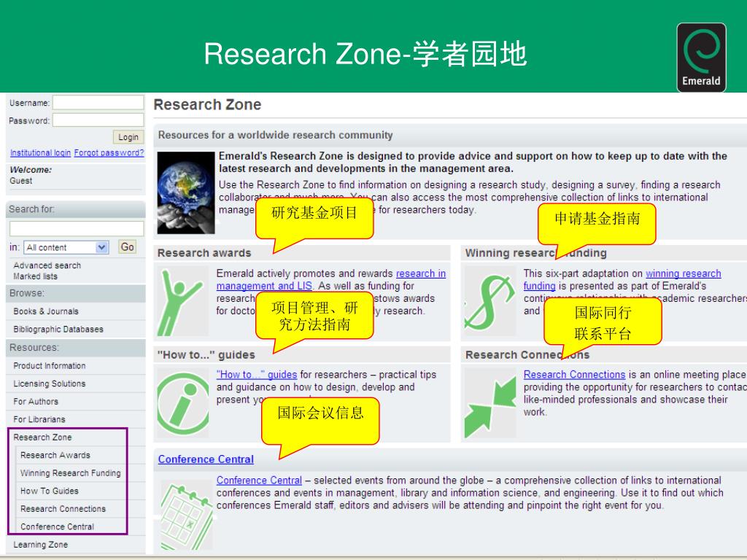
Task: Click the Password input field
Action: [98, 120]
